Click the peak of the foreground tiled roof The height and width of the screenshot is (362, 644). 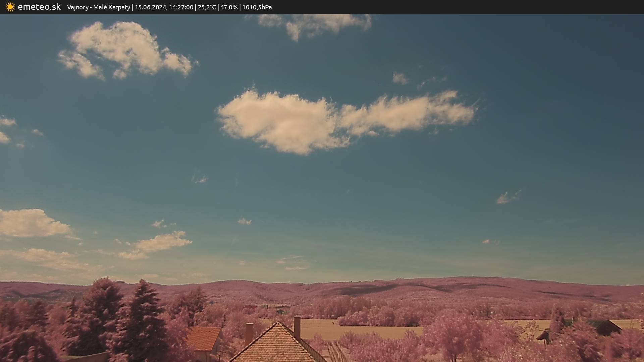tap(278, 323)
